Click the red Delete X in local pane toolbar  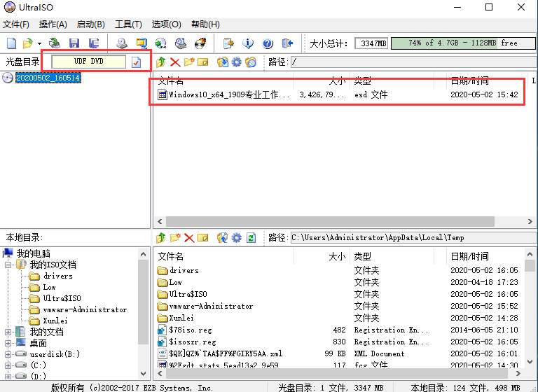tap(189, 238)
